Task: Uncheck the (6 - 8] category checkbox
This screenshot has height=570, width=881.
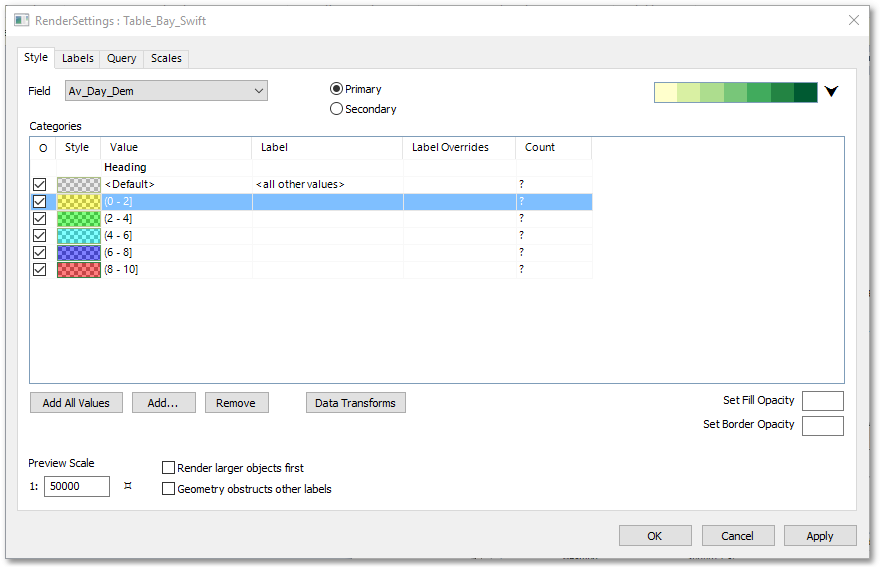Action: coord(39,252)
